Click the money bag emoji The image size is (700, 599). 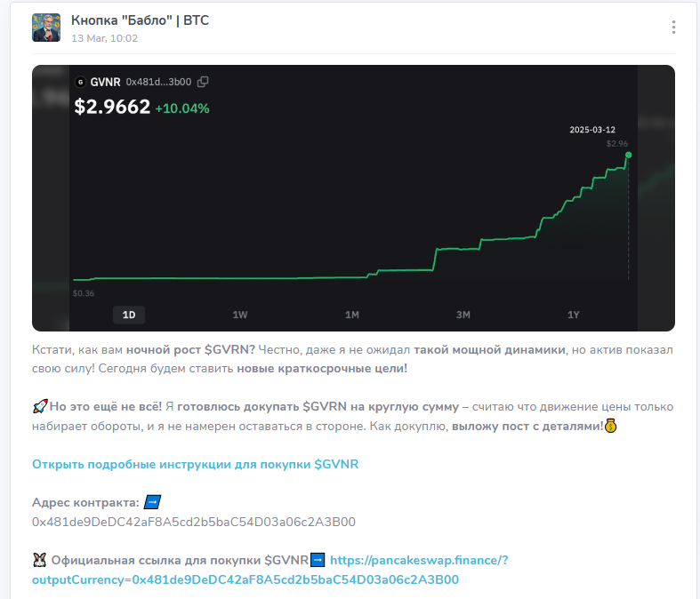coord(611,426)
